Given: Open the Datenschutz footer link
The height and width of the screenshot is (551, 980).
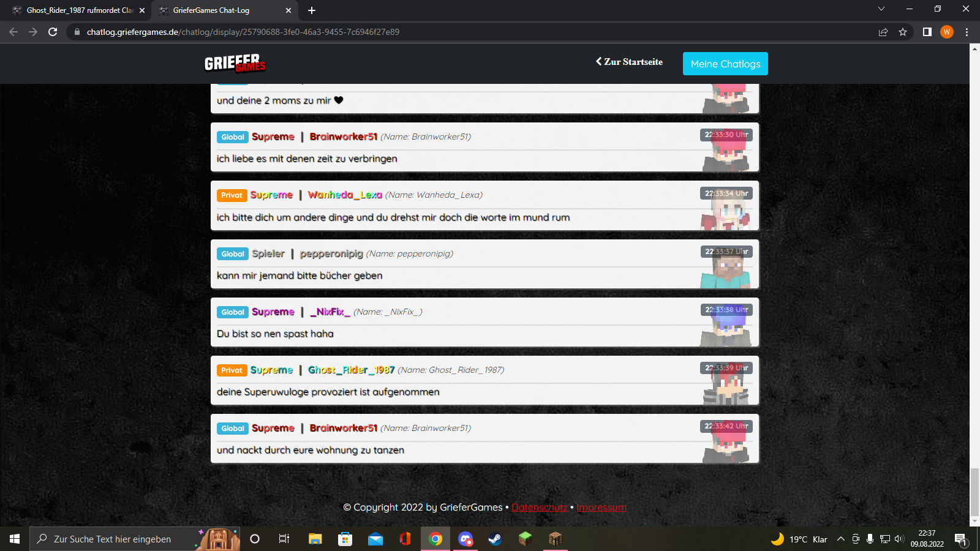Looking at the screenshot, I should pos(540,507).
